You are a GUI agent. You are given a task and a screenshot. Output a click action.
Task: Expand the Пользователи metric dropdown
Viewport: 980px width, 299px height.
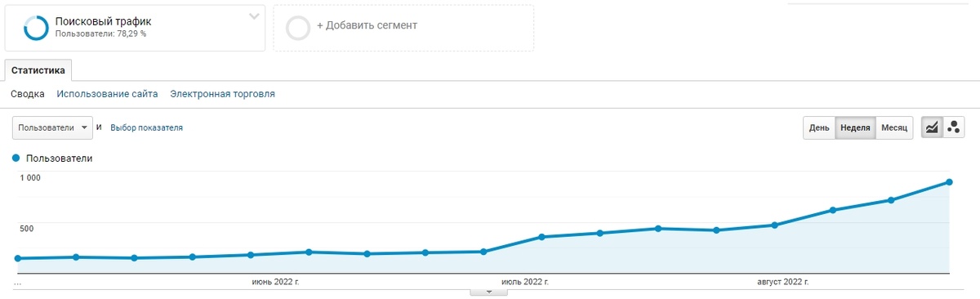(52, 128)
